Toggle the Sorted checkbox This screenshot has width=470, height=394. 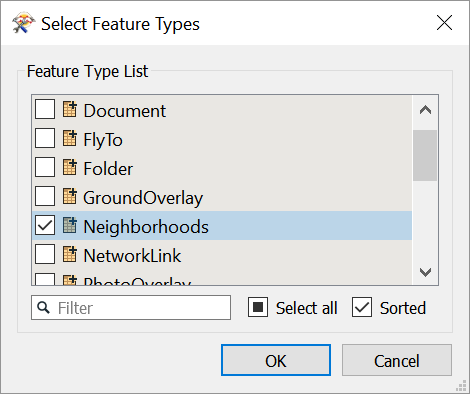362,307
